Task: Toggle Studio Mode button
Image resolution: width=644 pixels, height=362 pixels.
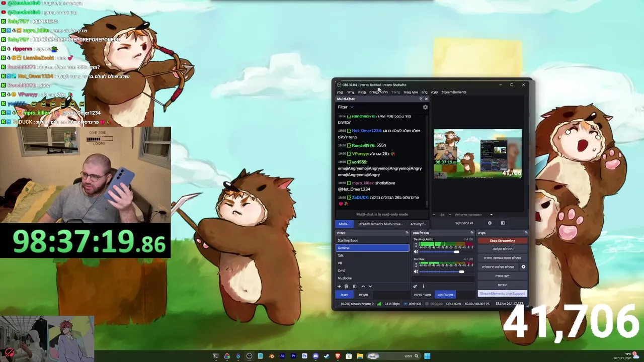Action: [x=503, y=276]
